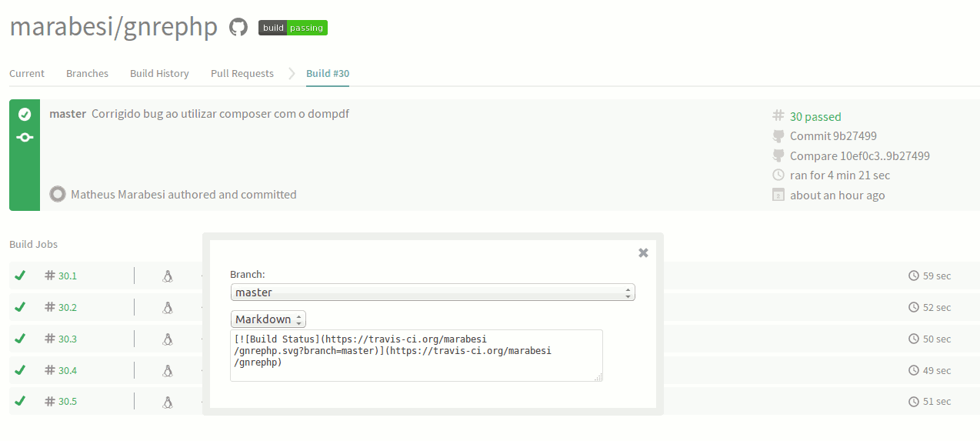Open the Pull Requests tab
This screenshot has width=980, height=441.
[x=242, y=74]
